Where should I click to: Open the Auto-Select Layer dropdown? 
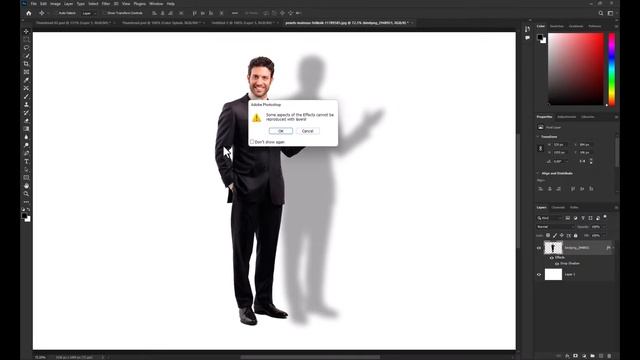(x=89, y=13)
